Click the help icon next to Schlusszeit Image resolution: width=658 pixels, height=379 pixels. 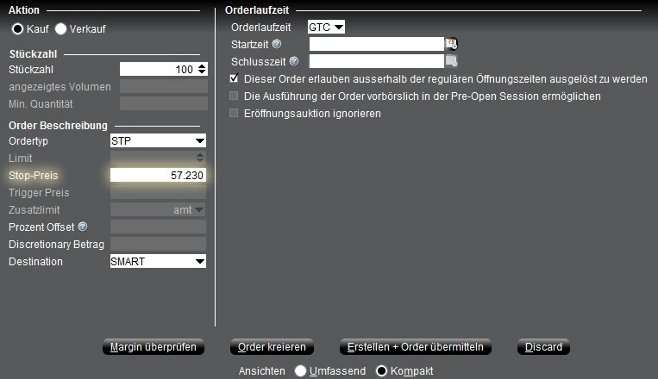[x=294, y=61]
